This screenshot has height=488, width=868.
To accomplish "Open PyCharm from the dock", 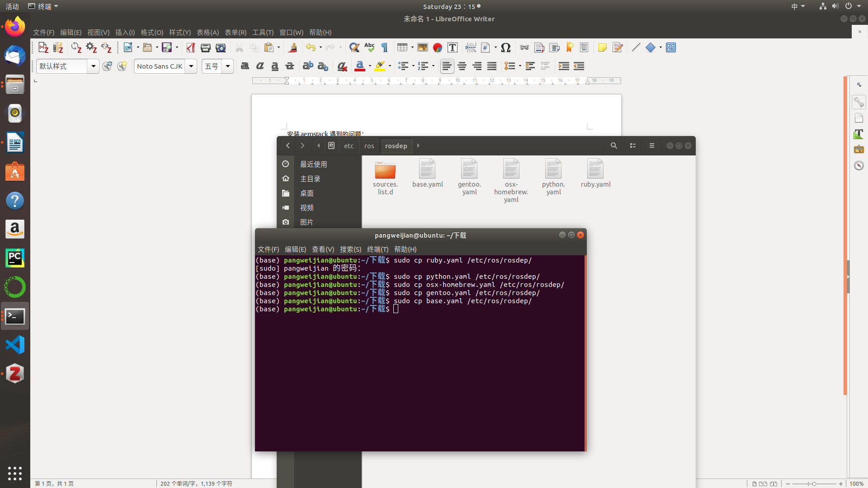I will [x=15, y=258].
